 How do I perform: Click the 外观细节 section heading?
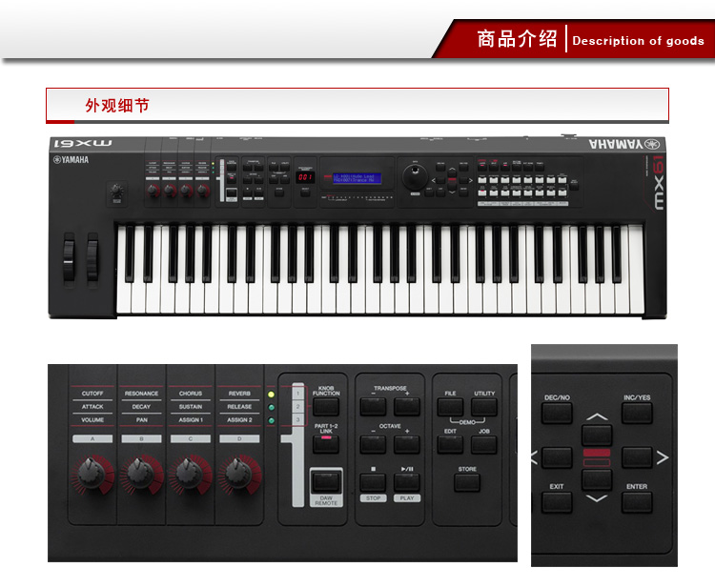[x=116, y=105]
